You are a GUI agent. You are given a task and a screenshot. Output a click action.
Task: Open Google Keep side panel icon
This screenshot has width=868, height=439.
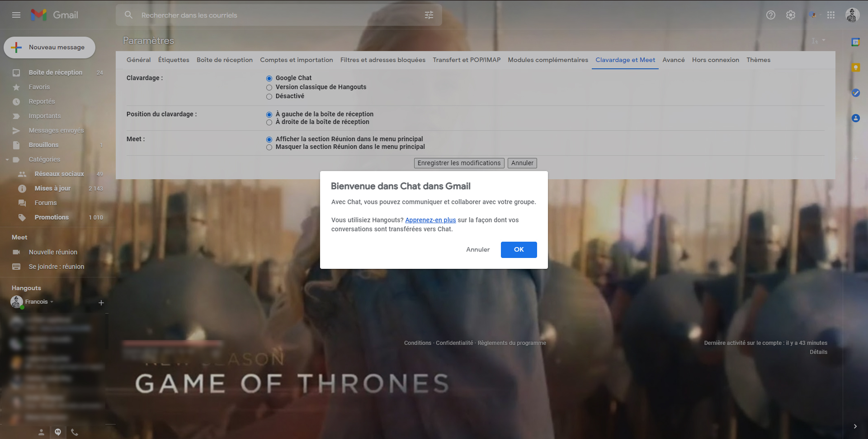[855, 67]
